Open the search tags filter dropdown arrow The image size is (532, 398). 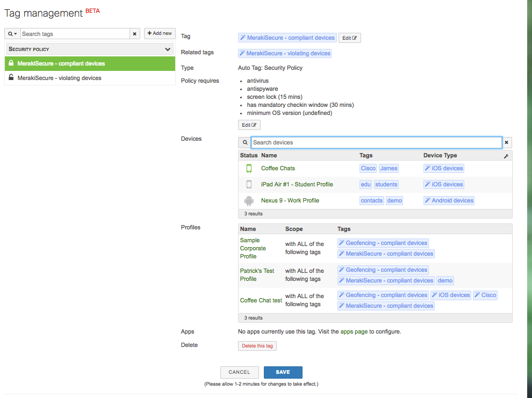pyautogui.click(x=15, y=33)
